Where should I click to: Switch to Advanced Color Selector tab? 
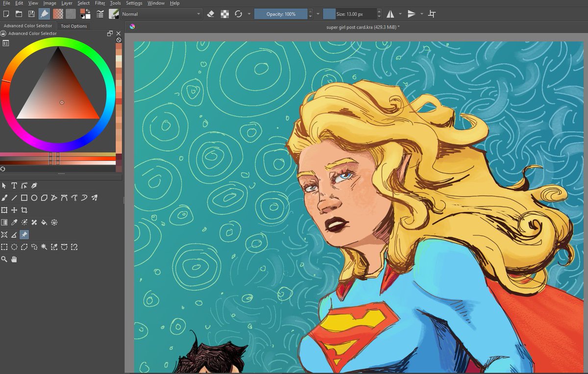coord(28,26)
